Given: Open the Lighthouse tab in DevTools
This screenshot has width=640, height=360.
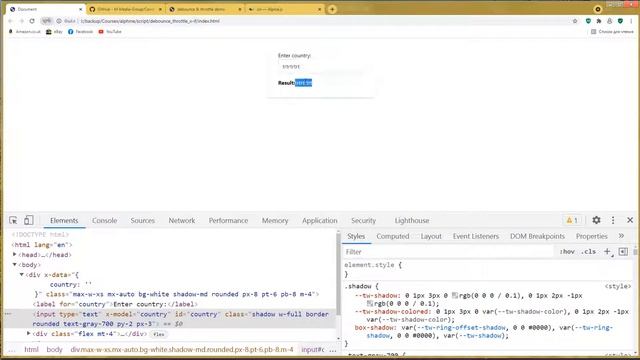Looking at the screenshot, I should (x=411, y=220).
